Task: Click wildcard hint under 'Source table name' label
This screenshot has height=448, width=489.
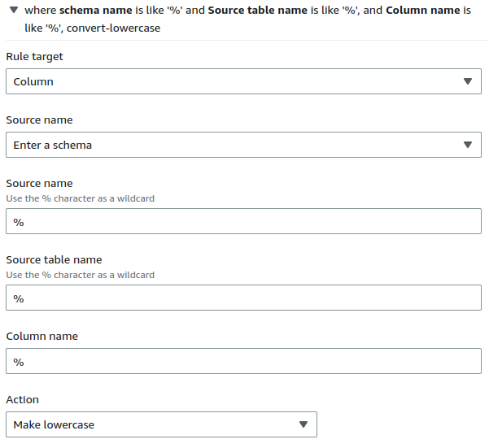Action: click(x=80, y=275)
